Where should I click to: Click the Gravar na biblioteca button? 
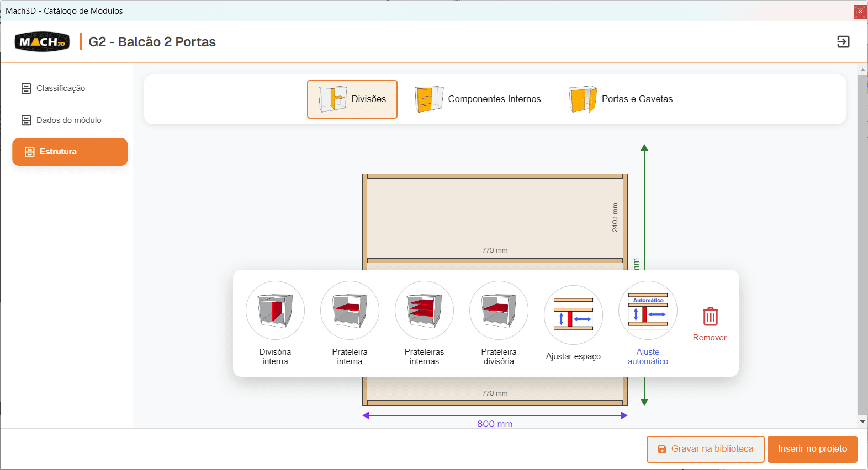coord(706,449)
